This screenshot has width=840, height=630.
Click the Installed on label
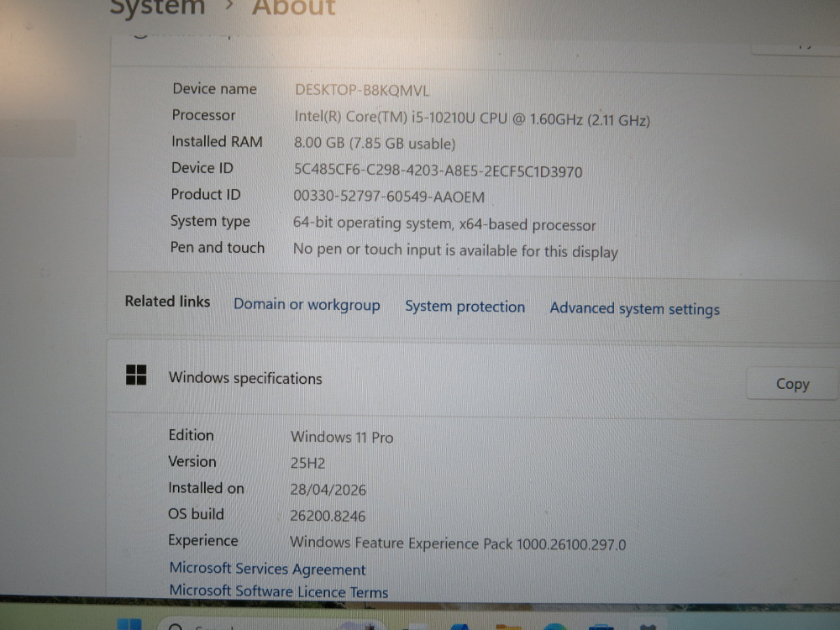[206, 487]
